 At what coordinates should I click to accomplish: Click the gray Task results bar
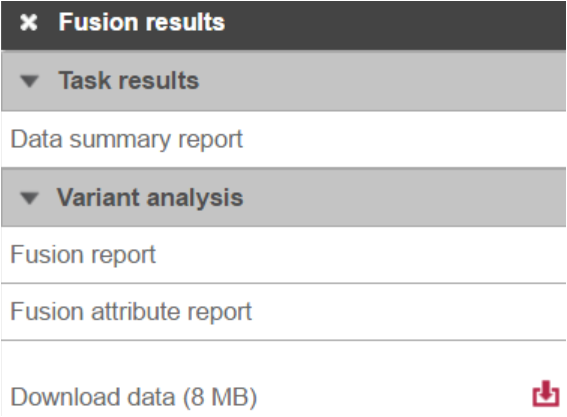(284, 81)
